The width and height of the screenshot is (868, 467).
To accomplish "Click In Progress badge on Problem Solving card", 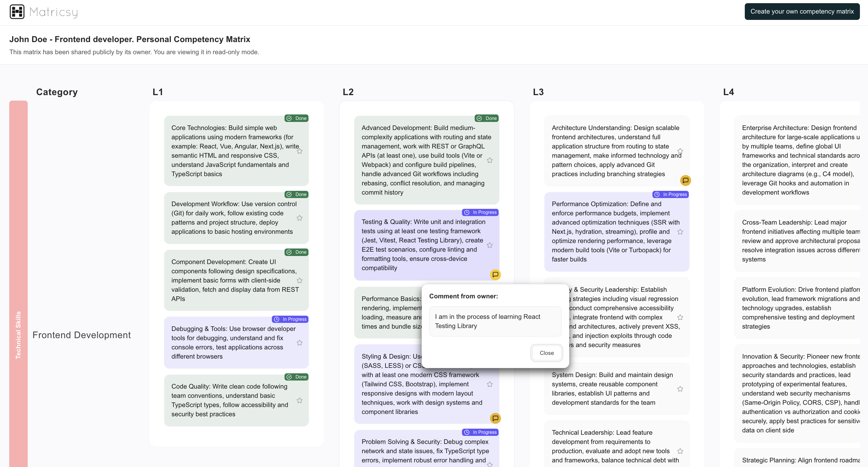I will point(480,432).
